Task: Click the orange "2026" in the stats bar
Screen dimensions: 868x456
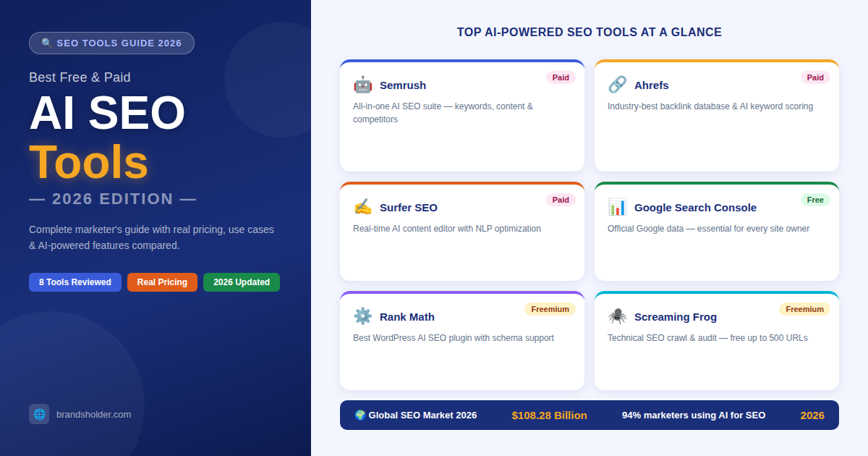Action: click(x=812, y=415)
